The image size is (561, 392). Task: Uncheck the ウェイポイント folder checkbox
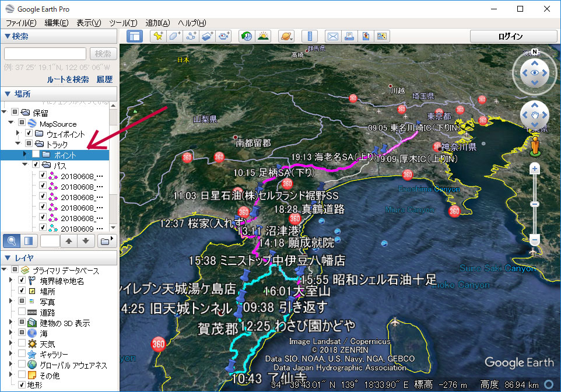point(29,133)
